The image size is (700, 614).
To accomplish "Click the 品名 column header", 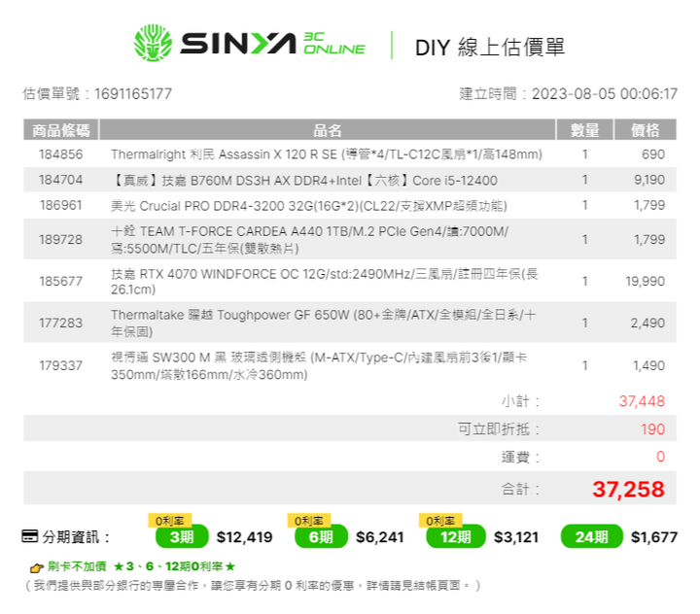I will tap(328, 130).
